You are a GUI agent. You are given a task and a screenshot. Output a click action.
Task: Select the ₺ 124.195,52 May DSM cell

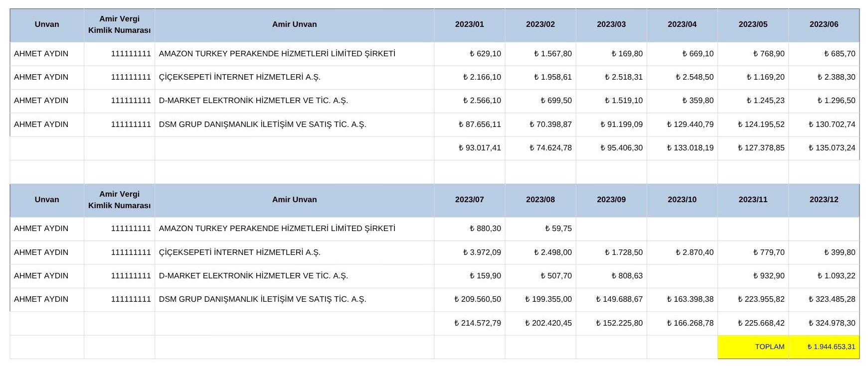point(761,124)
